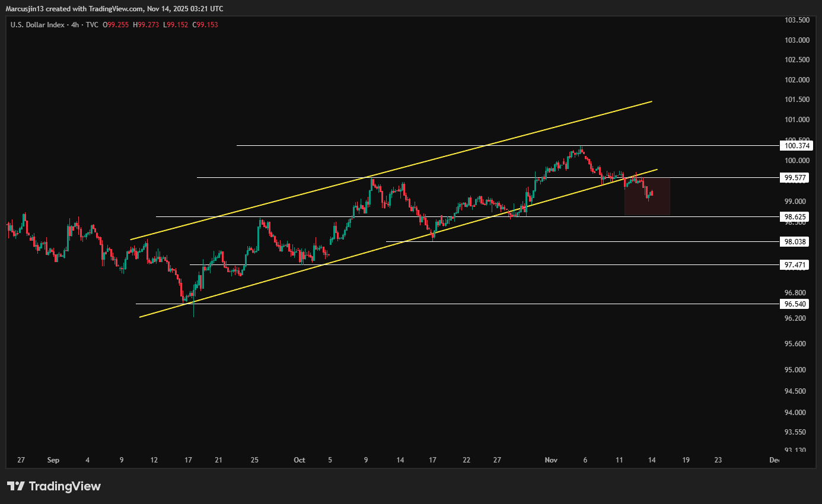Select the 96.540 price label
Viewport: 822px width, 504px height.
pyautogui.click(x=795, y=304)
